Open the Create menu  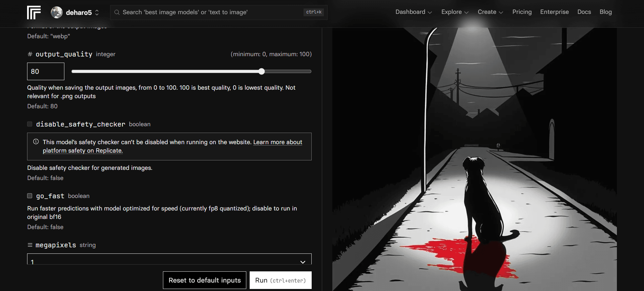(490, 12)
